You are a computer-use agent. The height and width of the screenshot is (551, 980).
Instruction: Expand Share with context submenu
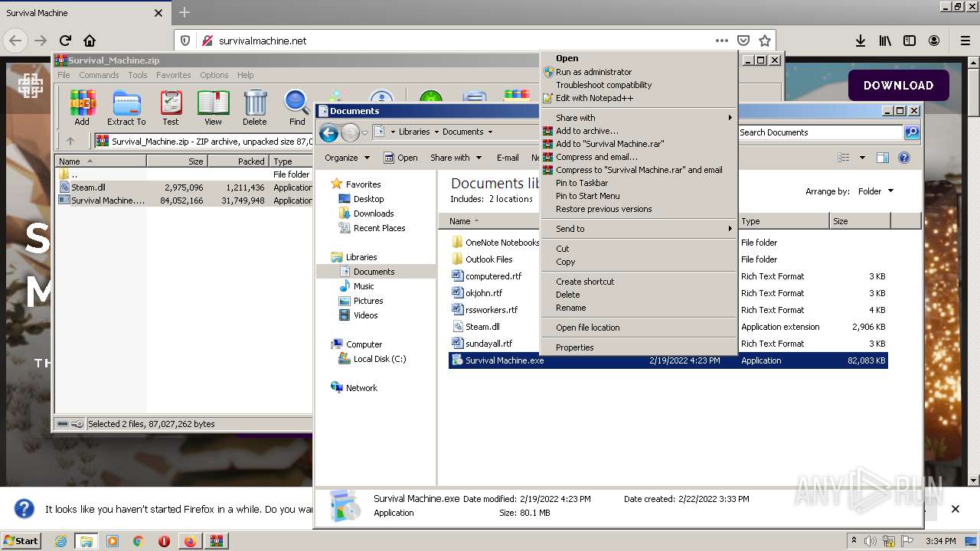click(639, 118)
